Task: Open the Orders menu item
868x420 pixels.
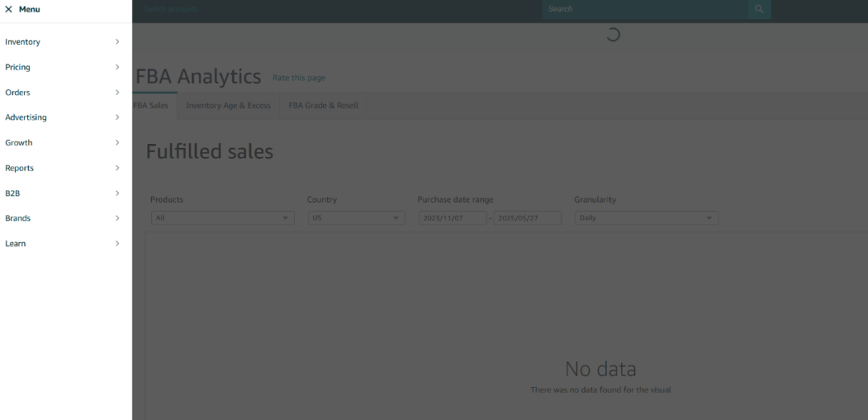Action: [18, 93]
